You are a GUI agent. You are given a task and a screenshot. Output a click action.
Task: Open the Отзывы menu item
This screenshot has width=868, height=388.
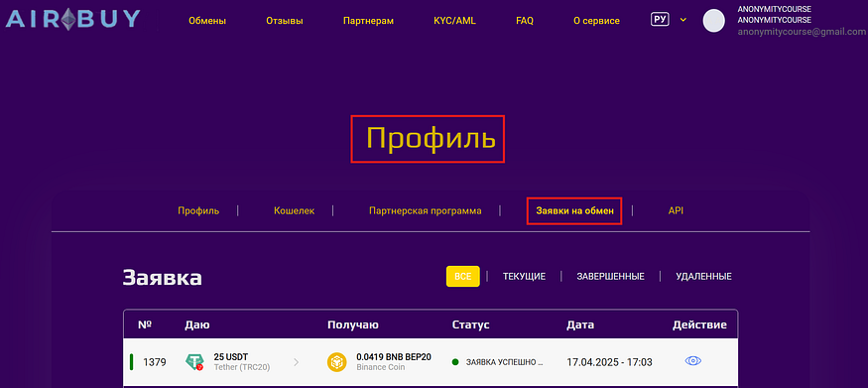pos(285,21)
